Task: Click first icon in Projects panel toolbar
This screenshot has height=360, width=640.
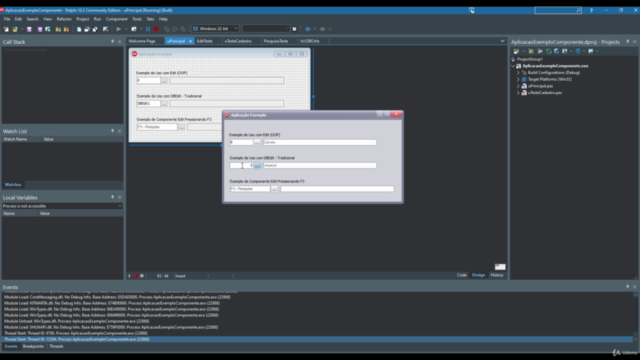Action: [x=516, y=51]
